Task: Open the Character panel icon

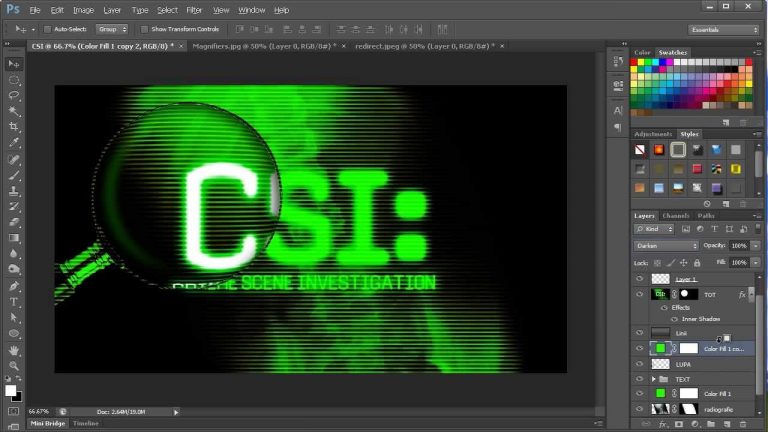Action: pos(618,111)
